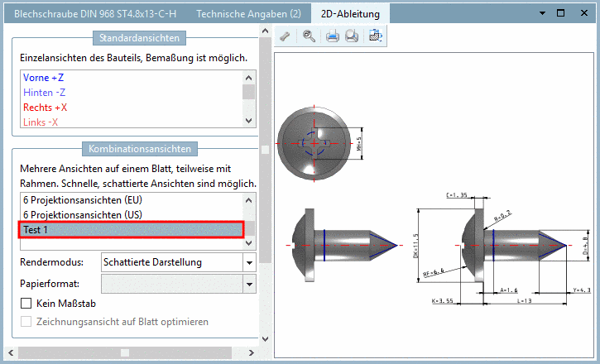Open the Rendermodus dropdown
Screen dimensions: 600x364
pyautogui.click(x=249, y=263)
